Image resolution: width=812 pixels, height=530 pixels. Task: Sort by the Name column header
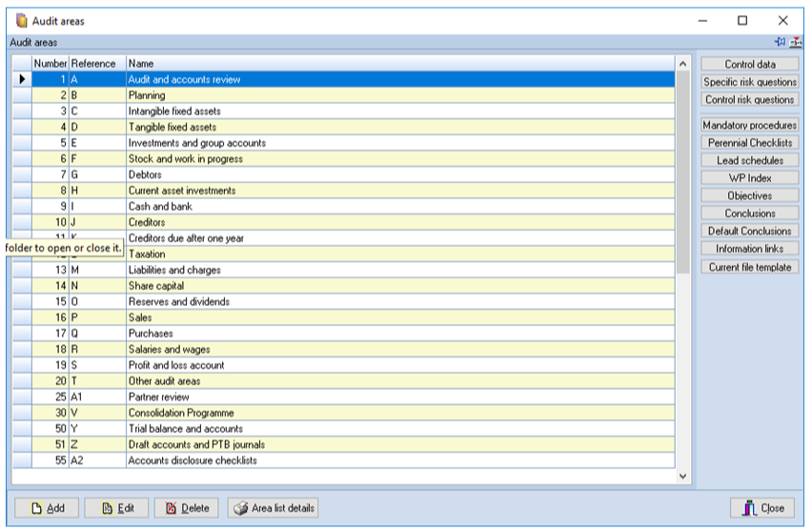[x=400, y=63]
